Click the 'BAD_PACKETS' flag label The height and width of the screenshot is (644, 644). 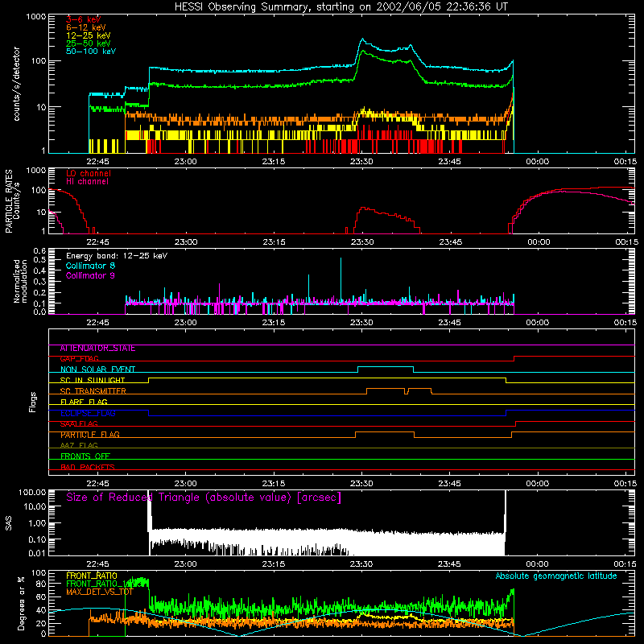[x=88, y=467]
